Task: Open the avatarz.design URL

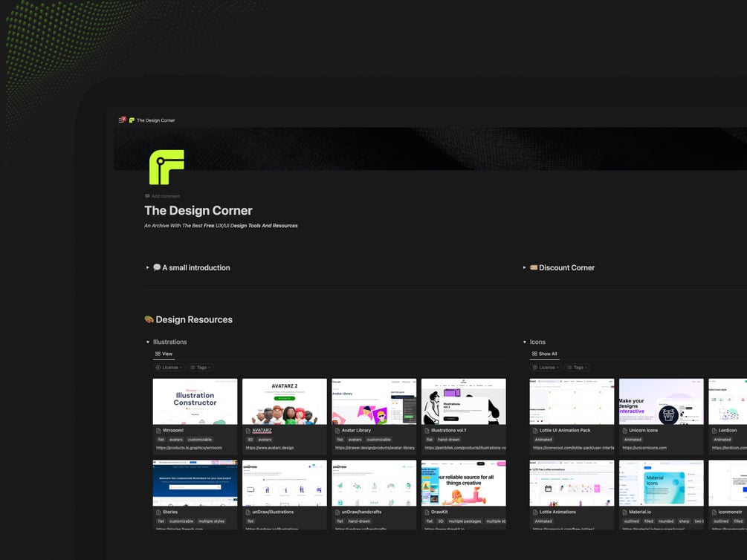Action: (x=270, y=448)
